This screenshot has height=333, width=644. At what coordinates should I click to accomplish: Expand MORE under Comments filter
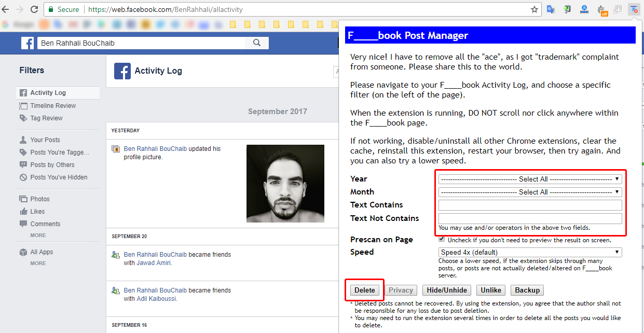38,235
